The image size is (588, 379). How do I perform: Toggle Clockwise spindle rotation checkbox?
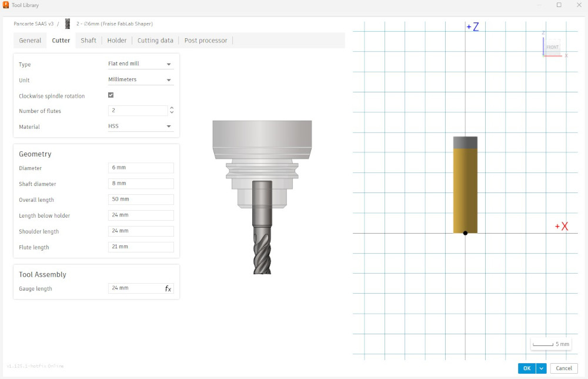[x=111, y=95]
